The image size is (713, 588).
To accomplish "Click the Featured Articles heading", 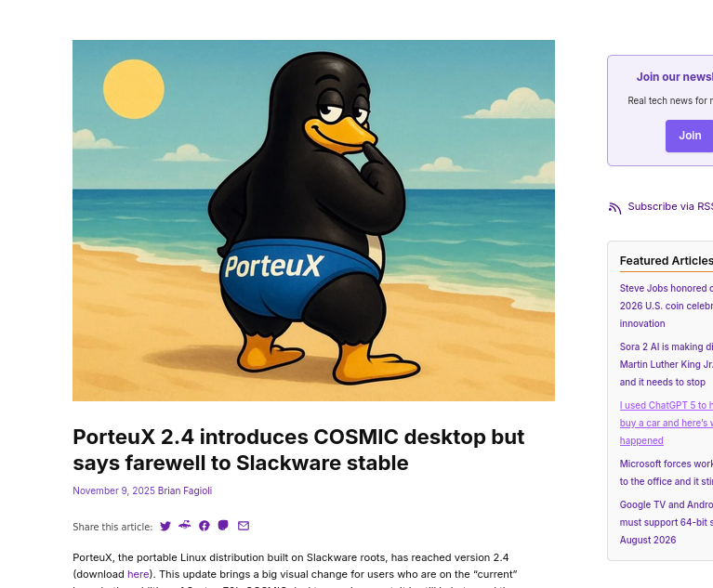I will [x=666, y=261].
